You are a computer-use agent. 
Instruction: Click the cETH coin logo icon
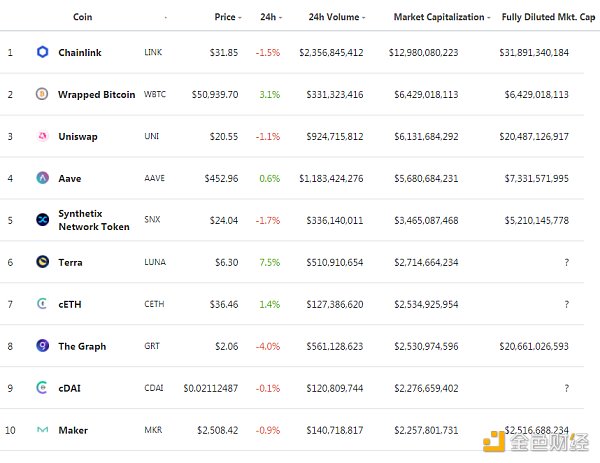[x=42, y=304]
